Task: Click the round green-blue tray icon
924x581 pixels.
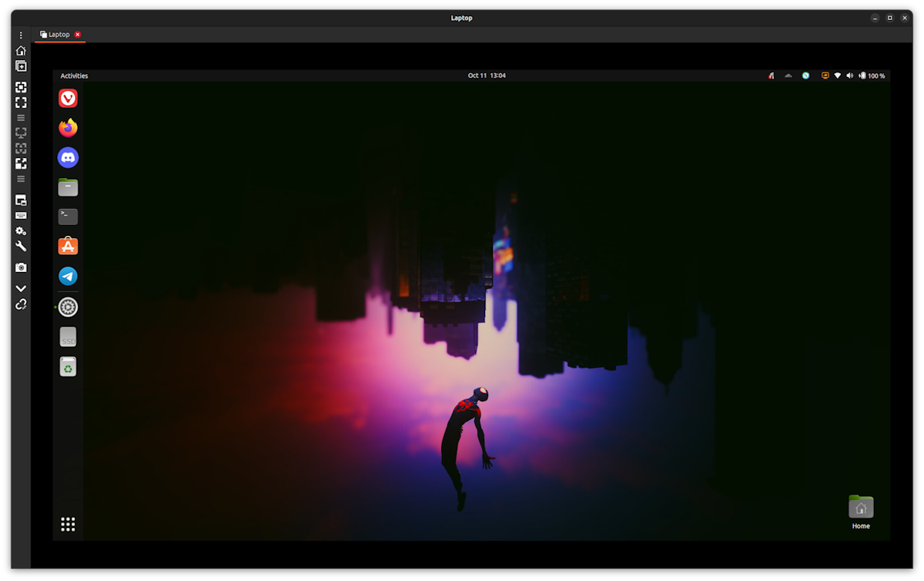Action: coord(805,76)
